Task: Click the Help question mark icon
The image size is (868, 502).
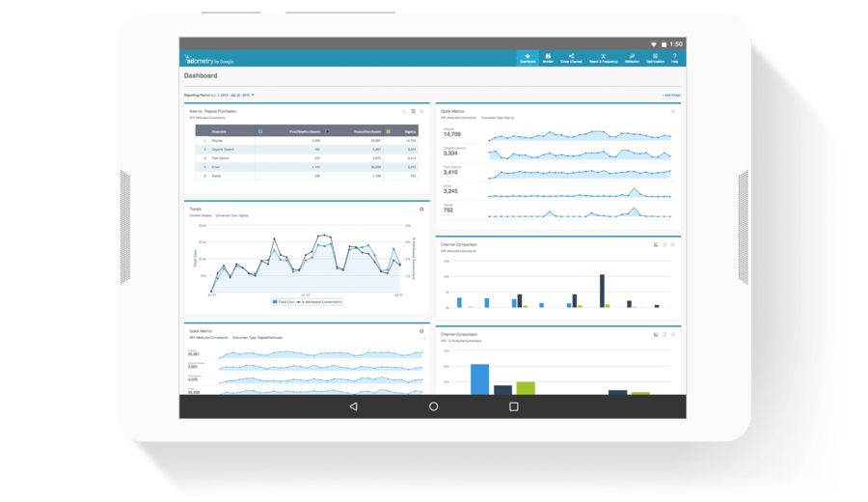Action: coord(675,58)
